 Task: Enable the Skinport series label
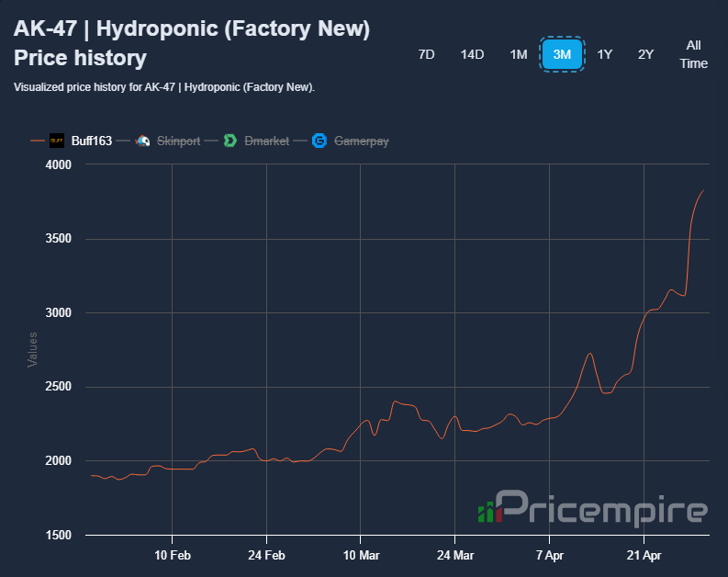[x=178, y=141]
